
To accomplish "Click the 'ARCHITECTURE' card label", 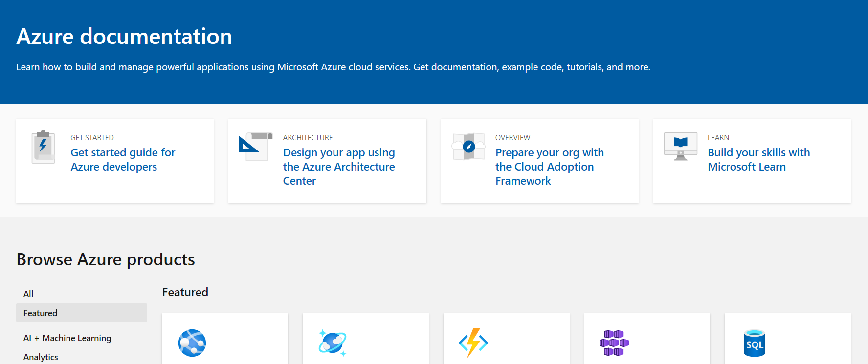I will coord(308,138).
